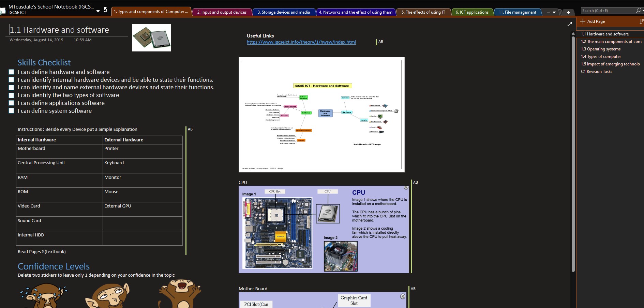Close the CPU image embed
Image resolution: width=644 pixels, height=308 pixels.
[x=406, y=187]
